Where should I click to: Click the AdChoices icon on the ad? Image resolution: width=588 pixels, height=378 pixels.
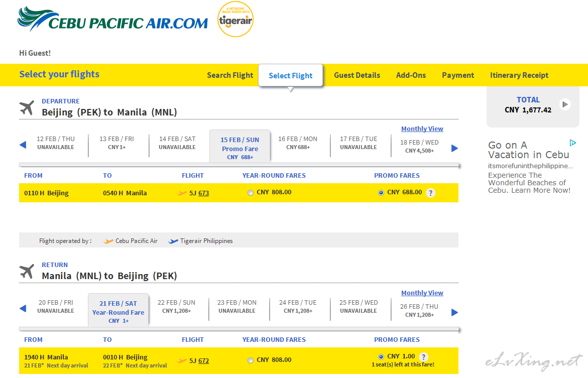click(572, 143)
